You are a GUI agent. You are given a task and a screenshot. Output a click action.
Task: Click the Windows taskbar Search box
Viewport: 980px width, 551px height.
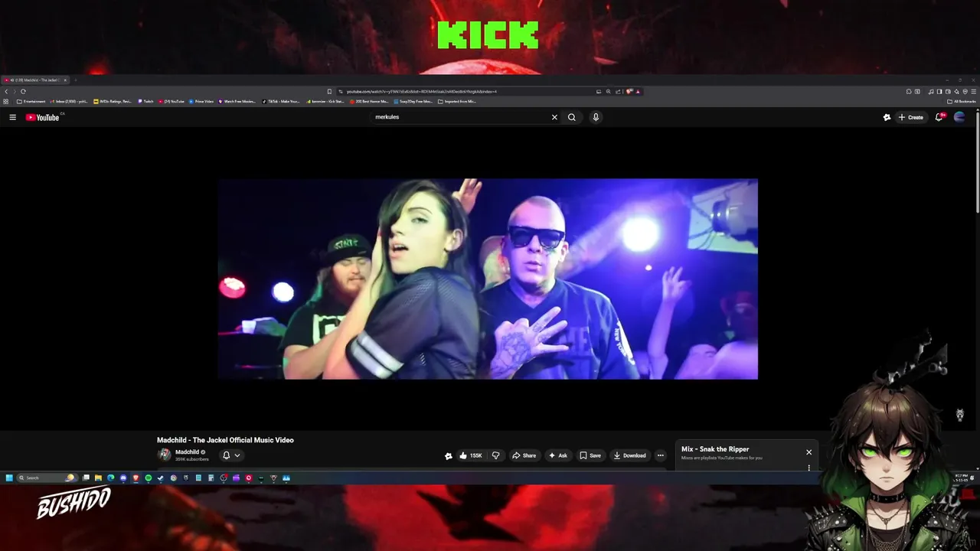click(x=47, y=478)
